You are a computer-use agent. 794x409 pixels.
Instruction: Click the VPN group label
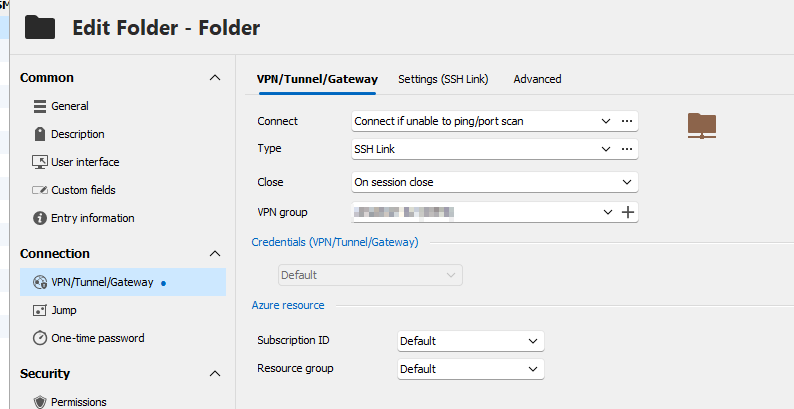tap(282, 212)
